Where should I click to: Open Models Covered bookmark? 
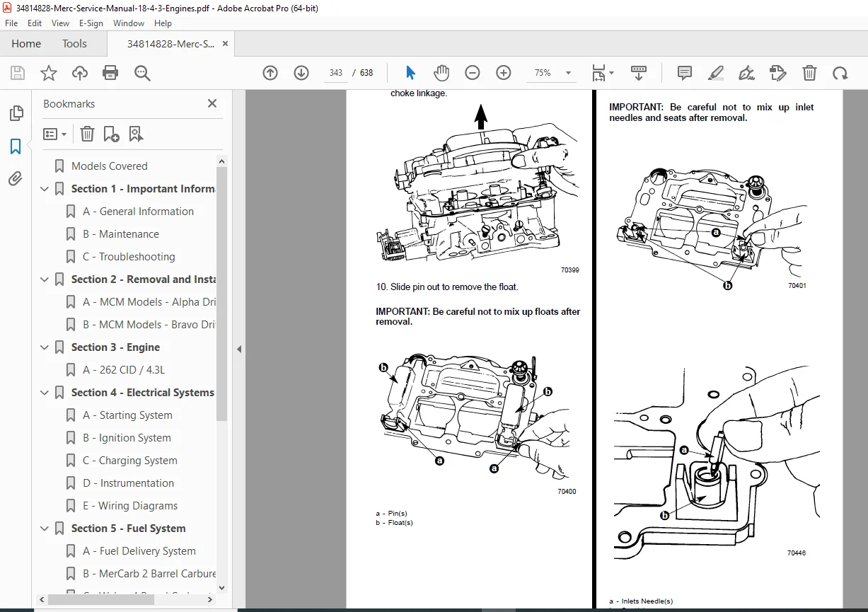[x=110, y=166]
